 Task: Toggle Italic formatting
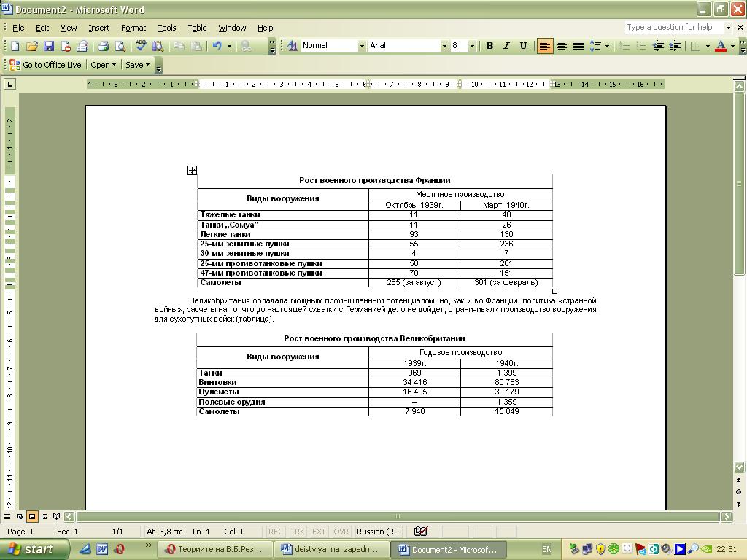[x=506, y=46]
